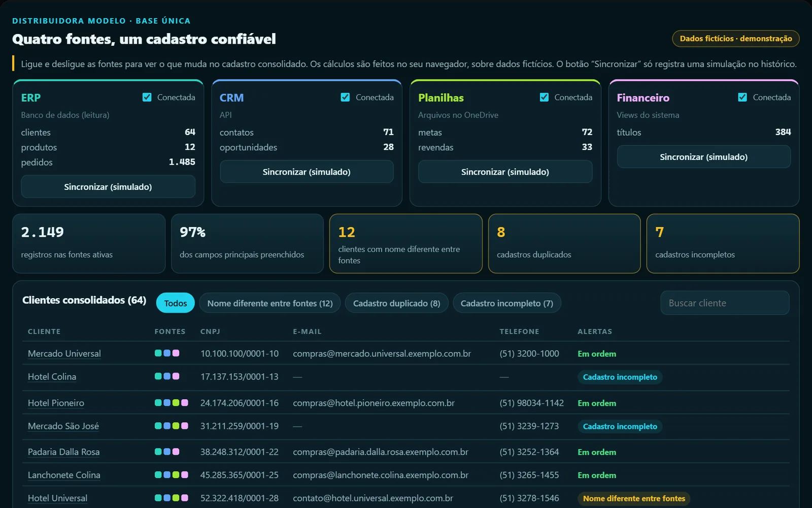Click the ALERTAS column header
The height and width of the screenshot is (508, 812).
[x=595, y=331]
